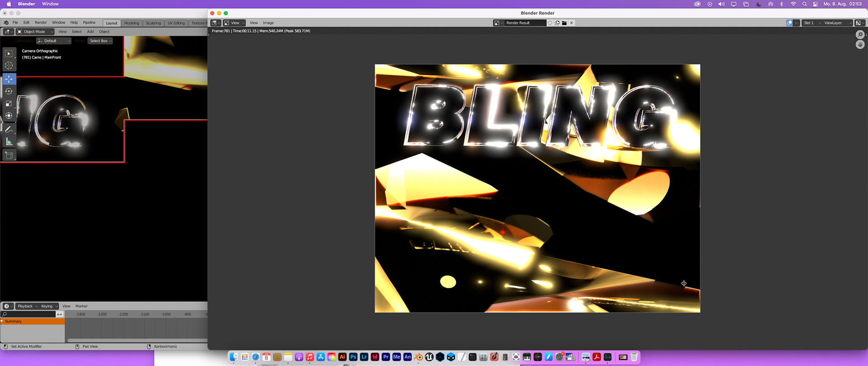Image resolution: width=868 pixels, height=366 pixels.
Task: Switch to the Modeling workspace tab
Action: pos(132,23)
